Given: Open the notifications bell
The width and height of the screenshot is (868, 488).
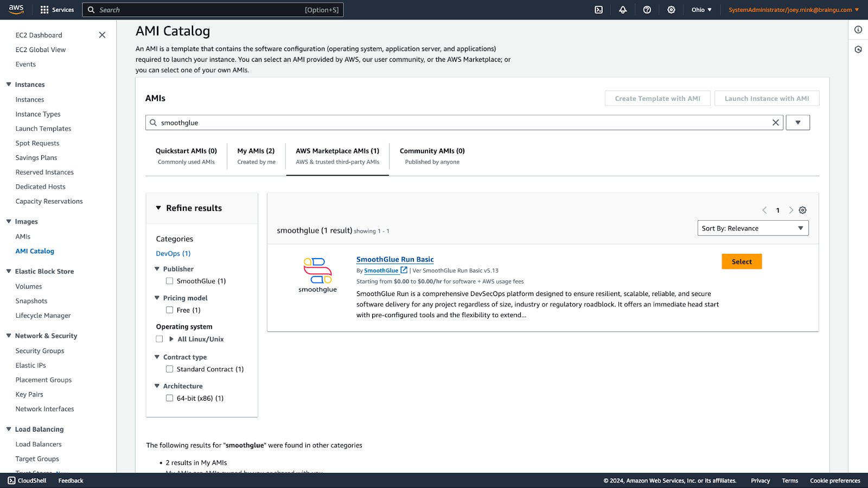Looking at the screenshot, I should pos(623,10).
